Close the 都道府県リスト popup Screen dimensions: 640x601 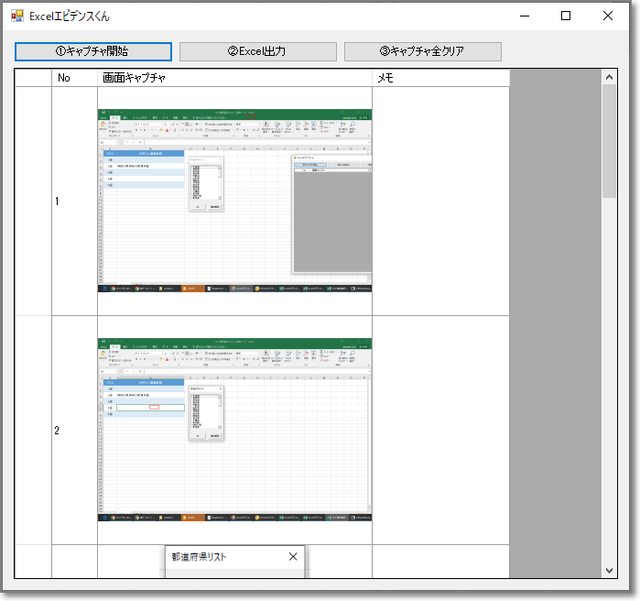293,556
